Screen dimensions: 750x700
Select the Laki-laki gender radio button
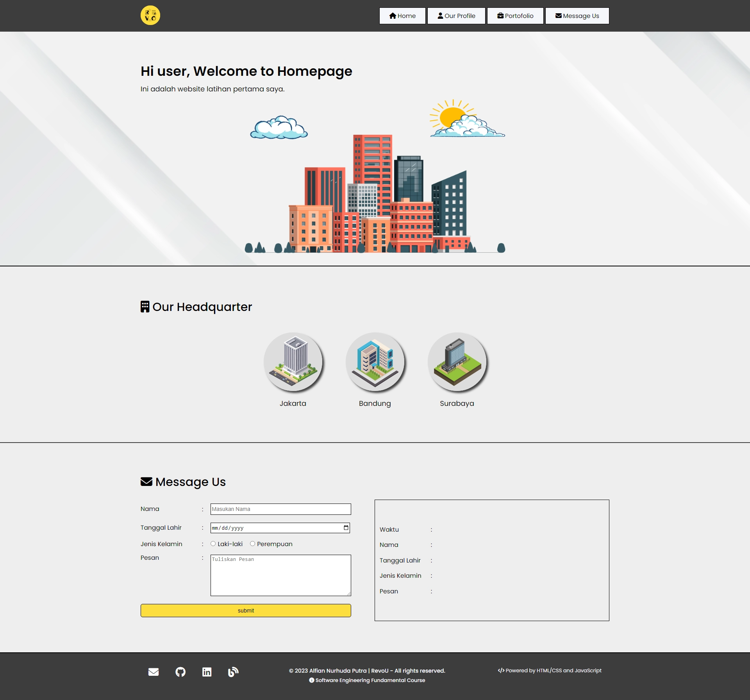click(x=213, y=543)
